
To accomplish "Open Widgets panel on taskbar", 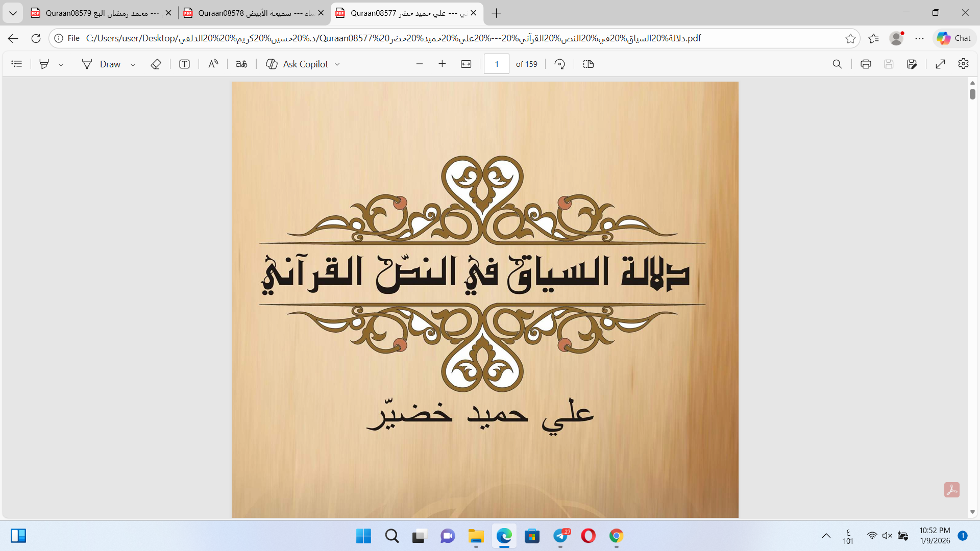I will [18, 536].
